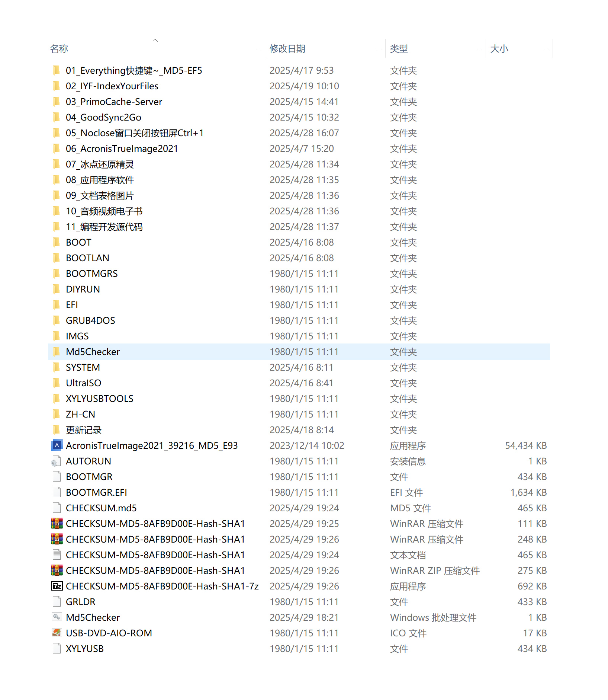Select the 10_音频视频电子书 folder icon

56,211
